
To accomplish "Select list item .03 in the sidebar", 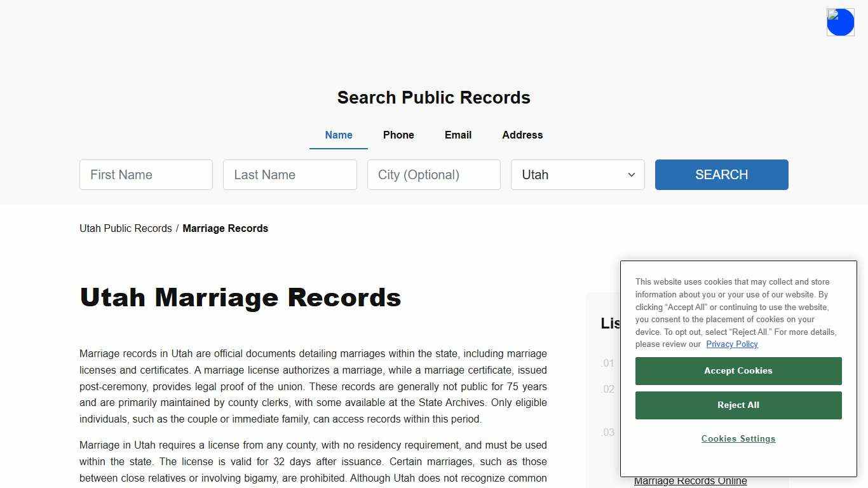I will pos(607,432).
